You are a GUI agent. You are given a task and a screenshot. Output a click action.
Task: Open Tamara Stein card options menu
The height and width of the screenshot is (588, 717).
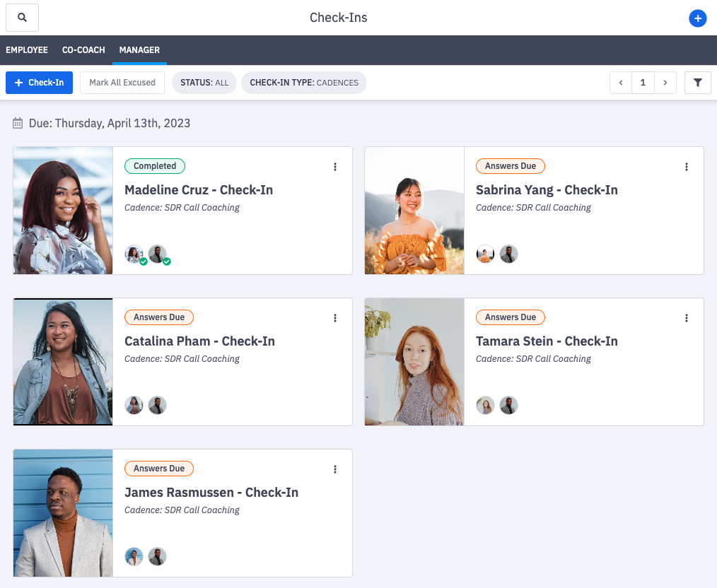[687, 318]
